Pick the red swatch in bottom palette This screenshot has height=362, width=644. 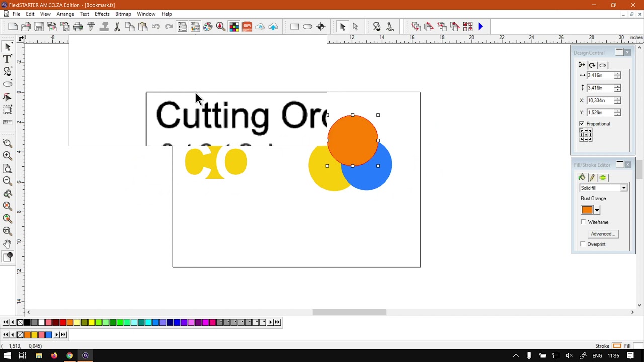[x=62, y=322]
